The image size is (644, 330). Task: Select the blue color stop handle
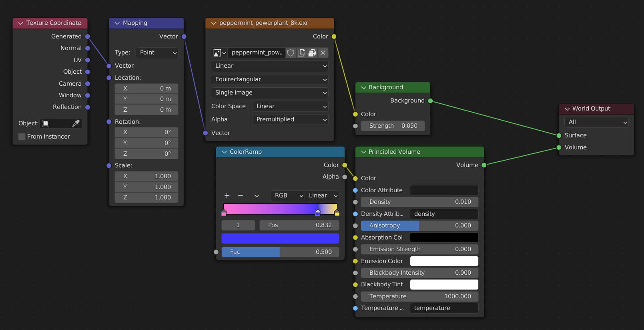318,213
